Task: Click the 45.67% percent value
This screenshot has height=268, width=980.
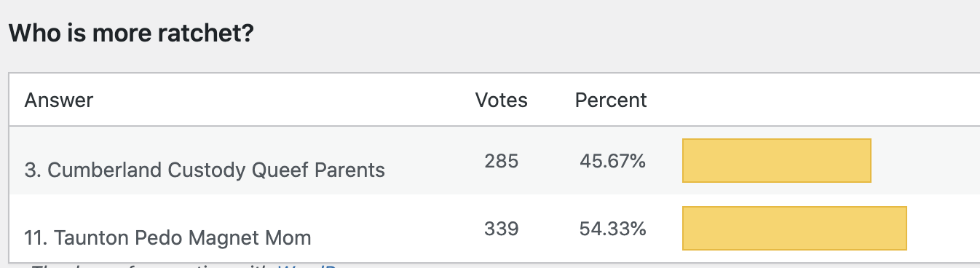Action: pos(612,161)
